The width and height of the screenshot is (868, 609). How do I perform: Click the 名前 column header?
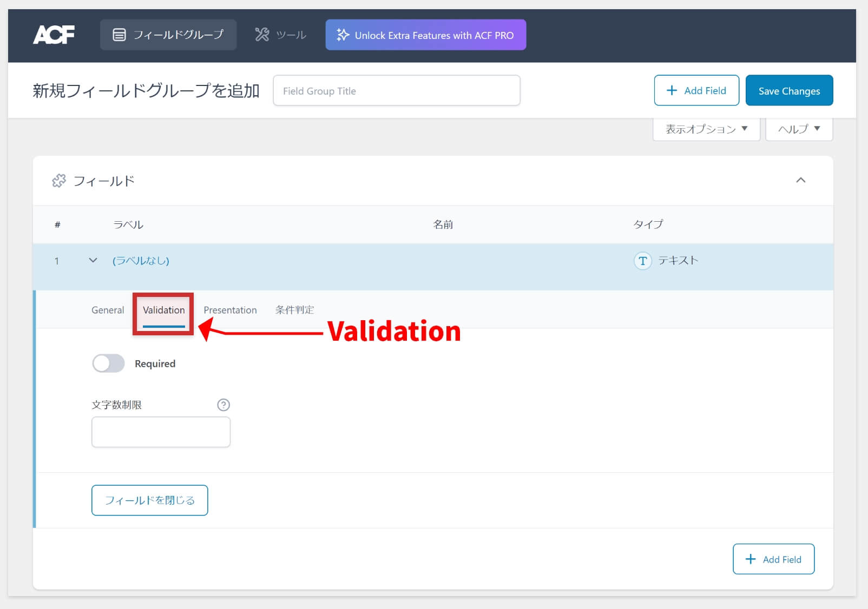point(443,224)
